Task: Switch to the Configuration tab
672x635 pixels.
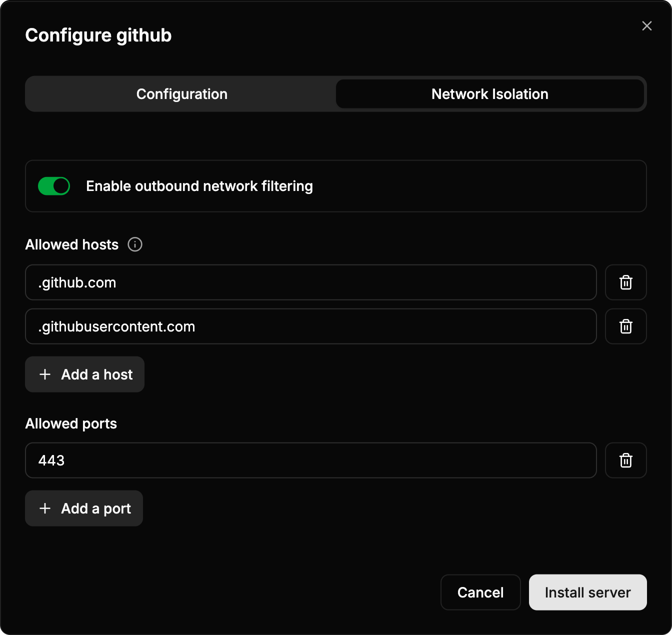Action: click(x=181, y=93)
